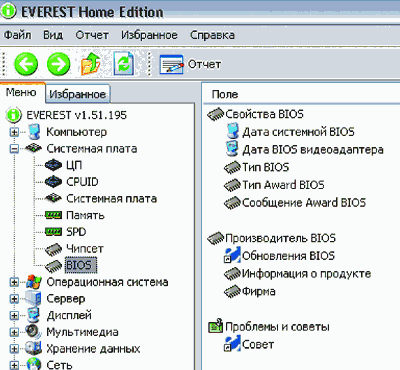Collapse the Системная плата parent node
The width and height of the screenshot is (400, 370).
[14, 149]
